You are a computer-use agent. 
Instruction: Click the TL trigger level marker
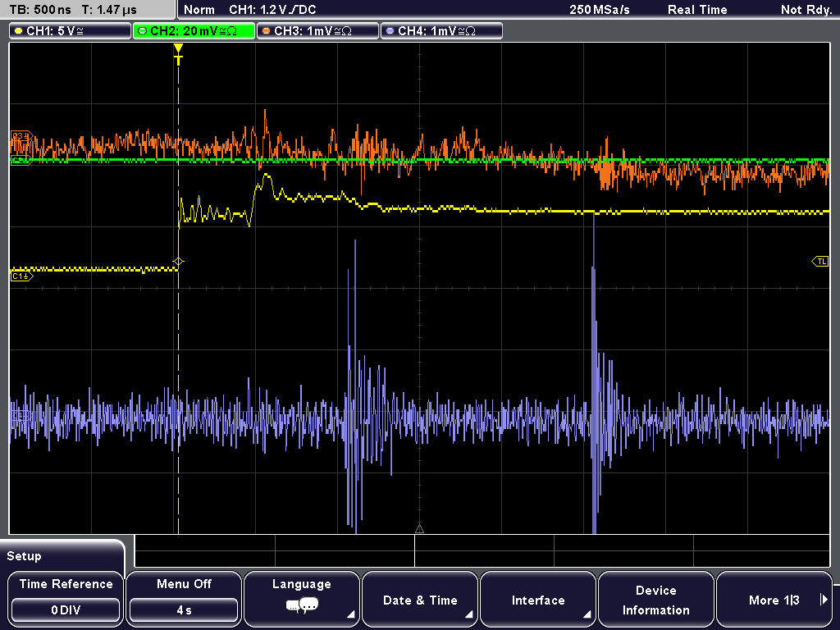[820, 262]
